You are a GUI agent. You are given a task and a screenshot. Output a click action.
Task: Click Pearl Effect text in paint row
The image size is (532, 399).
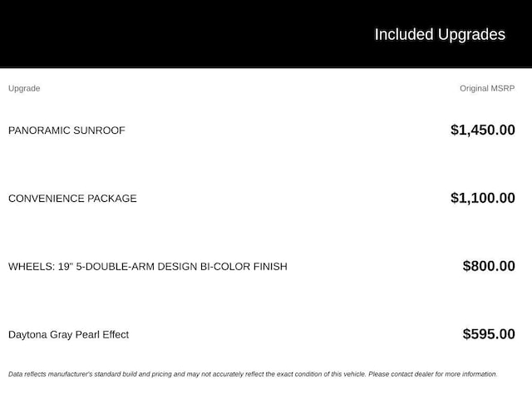[x=102, y=334]
